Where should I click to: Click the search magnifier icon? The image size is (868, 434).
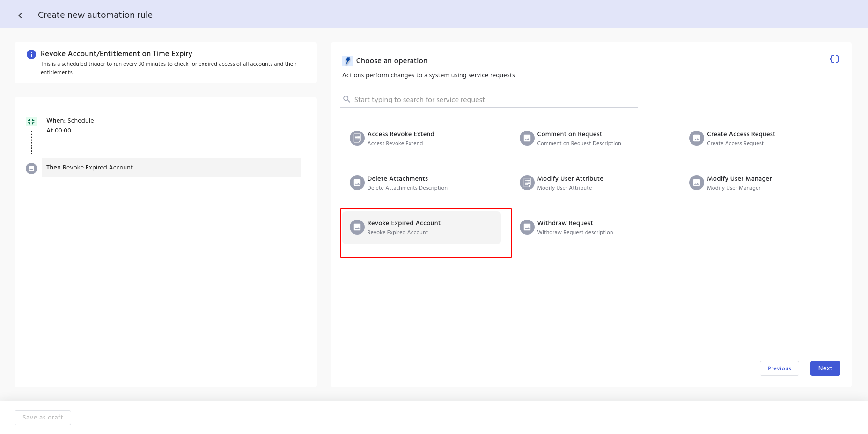pos(346,99)
